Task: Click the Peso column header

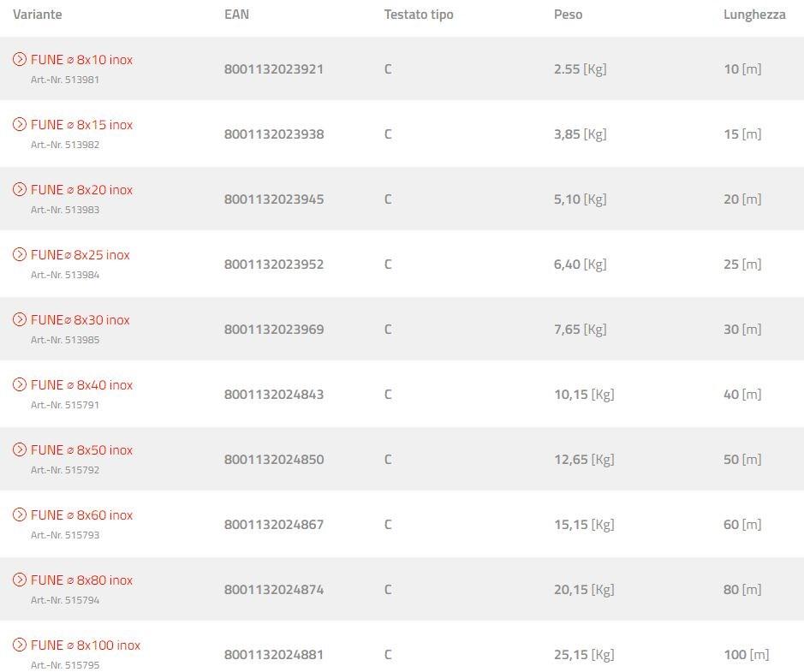Action: point(568,15)
